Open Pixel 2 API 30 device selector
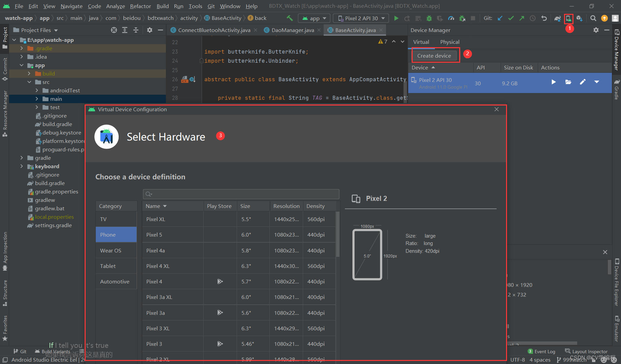The width and height of the screenshot is (621, 364). pyautogui.click(x=361, y=18)
